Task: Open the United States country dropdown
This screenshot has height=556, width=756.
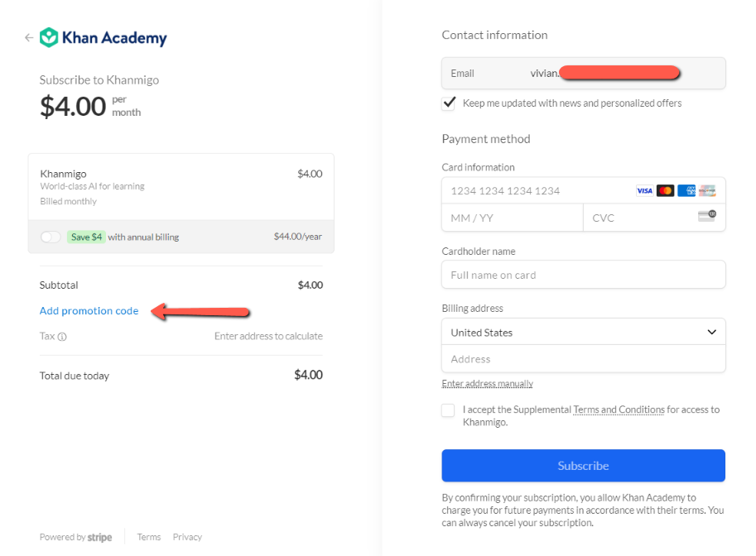Action: coord(583,333)
